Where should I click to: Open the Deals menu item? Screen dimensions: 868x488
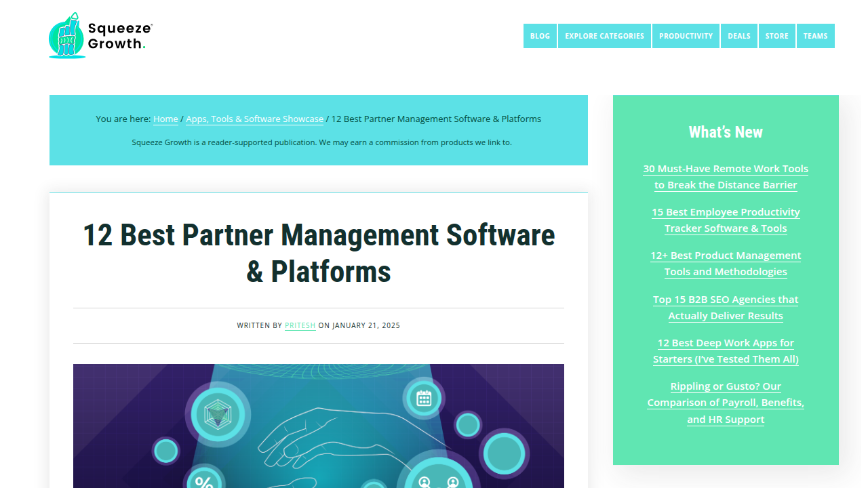tap(739, 36)
